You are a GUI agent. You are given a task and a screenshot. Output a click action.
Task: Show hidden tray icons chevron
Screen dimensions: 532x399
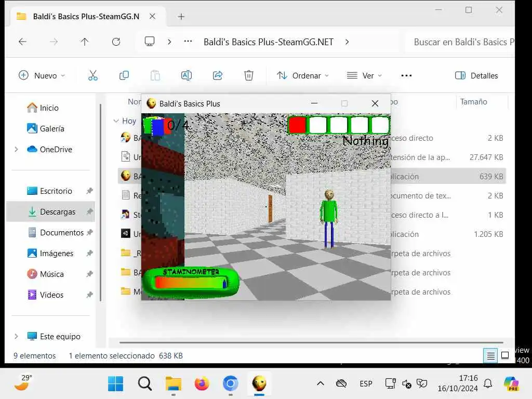coord(320,384)
